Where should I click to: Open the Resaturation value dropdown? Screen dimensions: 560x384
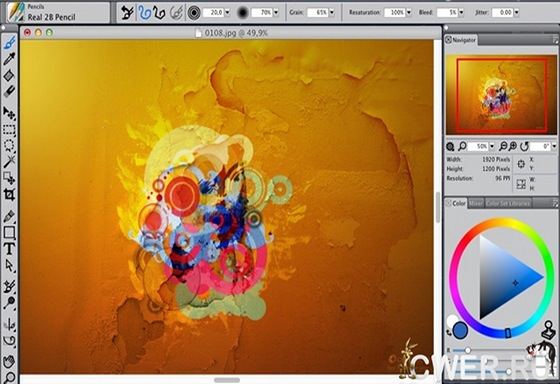click(x=409, y=13)
